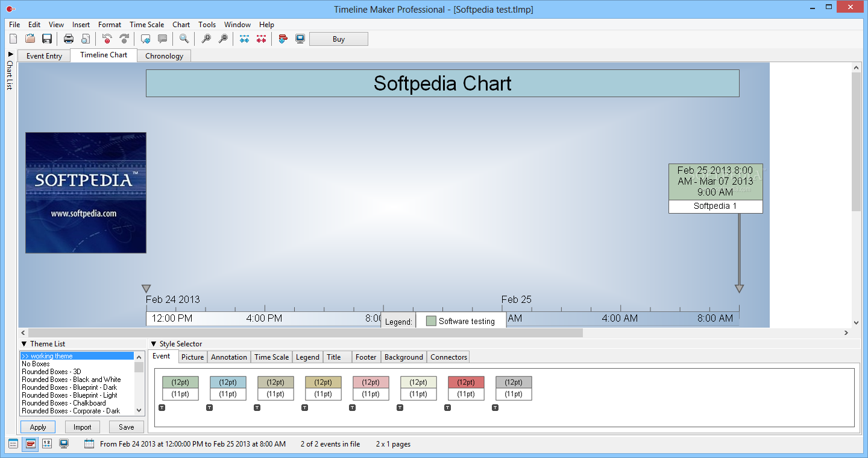Screen dimensions: 868x458
Task: Click the calendar date range icon
Action: click(89, 444)
